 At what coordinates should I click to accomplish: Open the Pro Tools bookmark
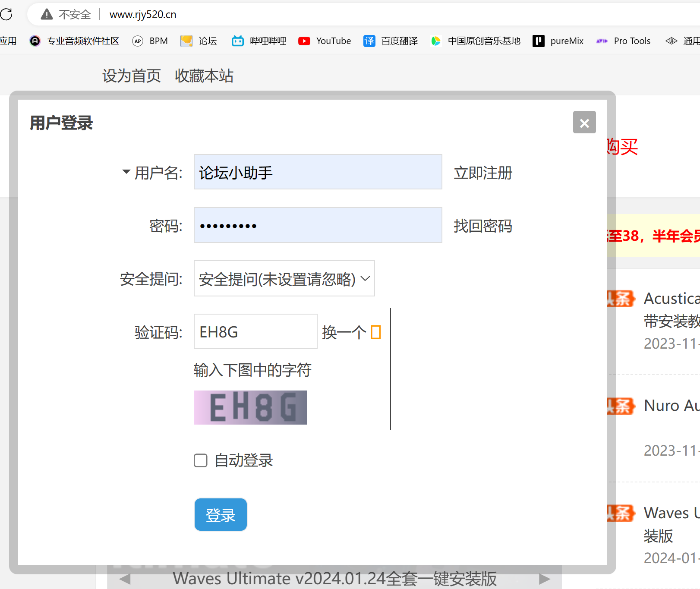(x=623, y=41)
